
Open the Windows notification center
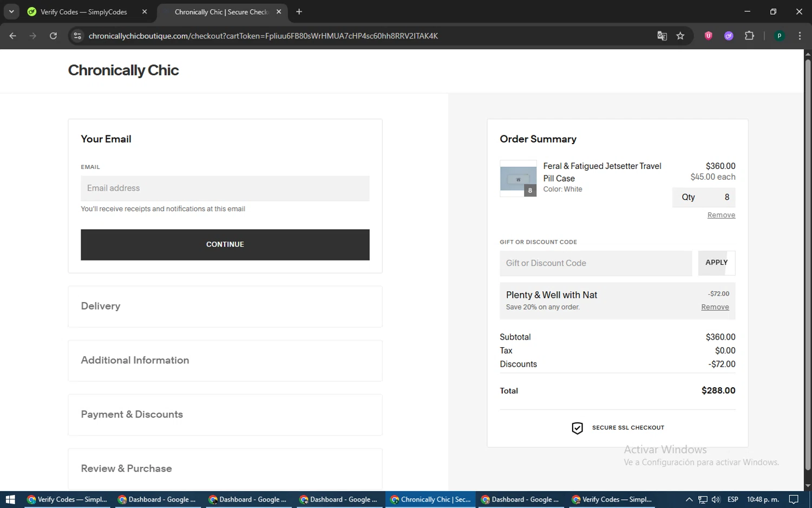pyautogui.click(x=794, y=499)
